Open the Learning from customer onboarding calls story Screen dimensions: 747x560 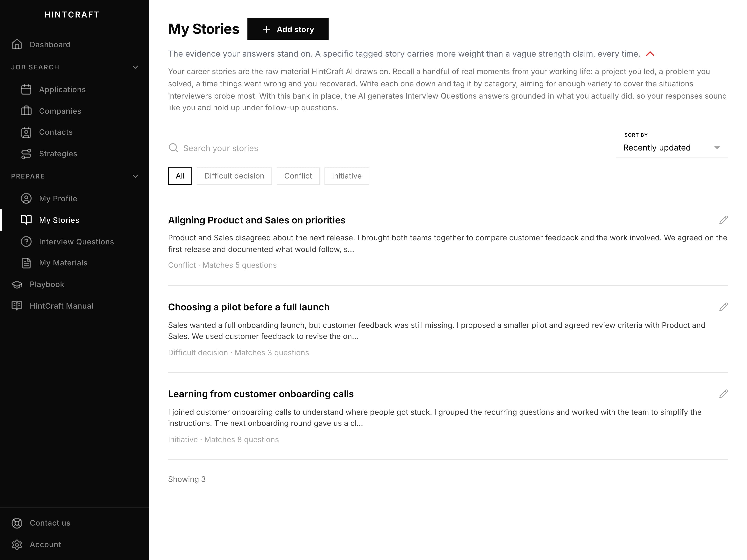[x=261, y=394]
